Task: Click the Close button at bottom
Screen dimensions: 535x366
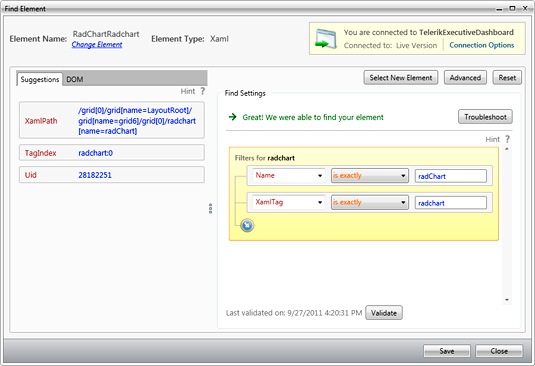Action: click(x=499, y=351)
